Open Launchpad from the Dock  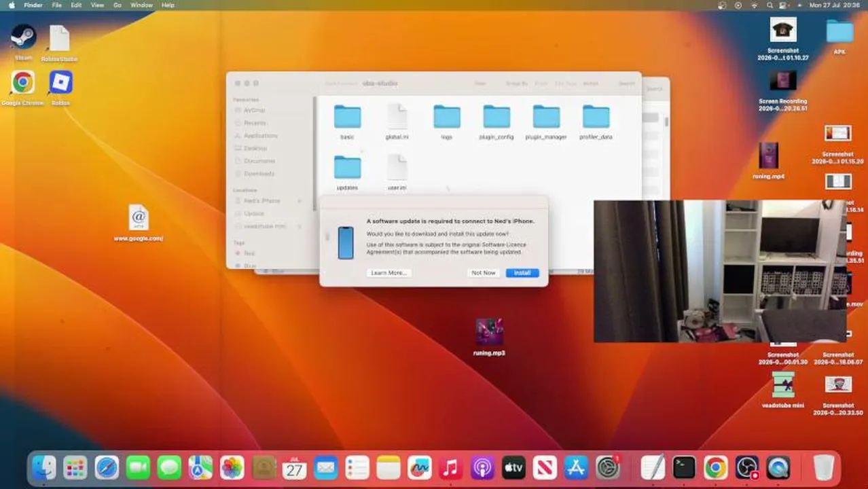tap(75, 467)
